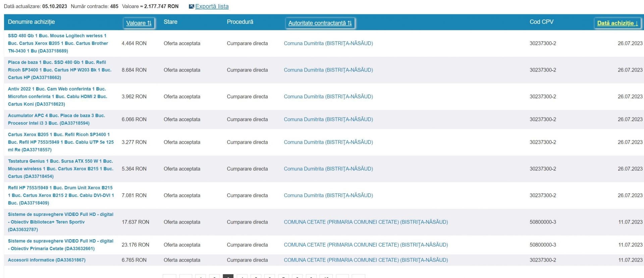Open COMUNA CETATE in the 6.765 RON row
Image resolution: width=644 pixels, height=278 pixels.
click(x=366, y=260)
